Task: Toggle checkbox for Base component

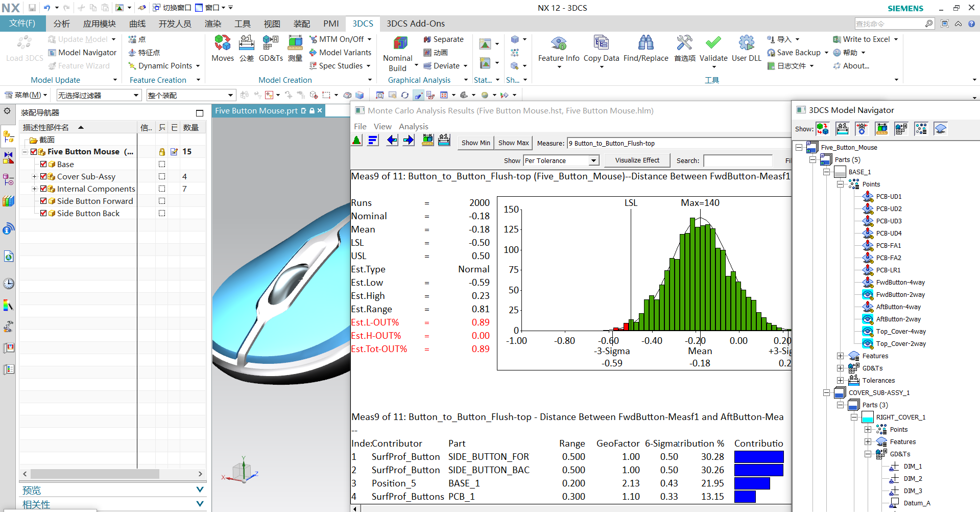Action: (x=43, y=164)
